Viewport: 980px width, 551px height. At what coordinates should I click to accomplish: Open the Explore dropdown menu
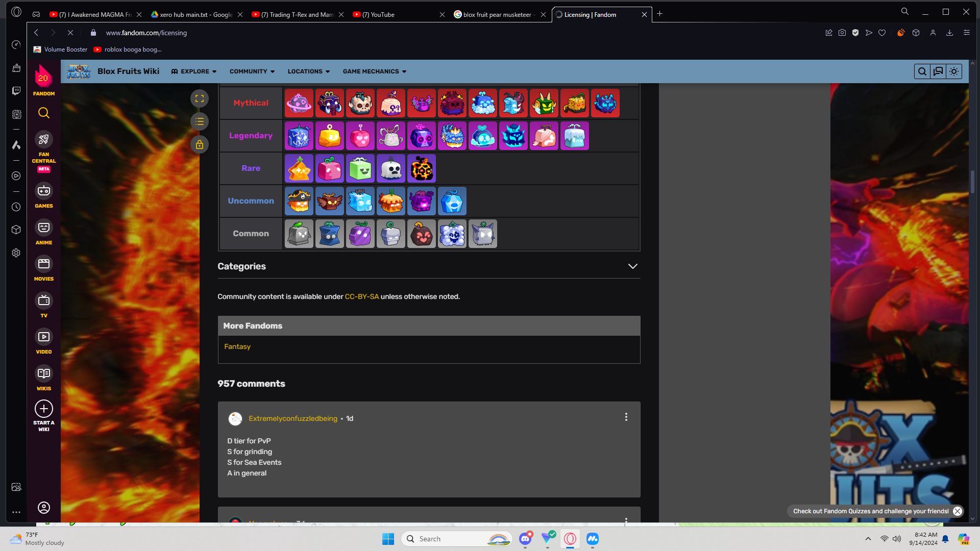pos(194,71)
